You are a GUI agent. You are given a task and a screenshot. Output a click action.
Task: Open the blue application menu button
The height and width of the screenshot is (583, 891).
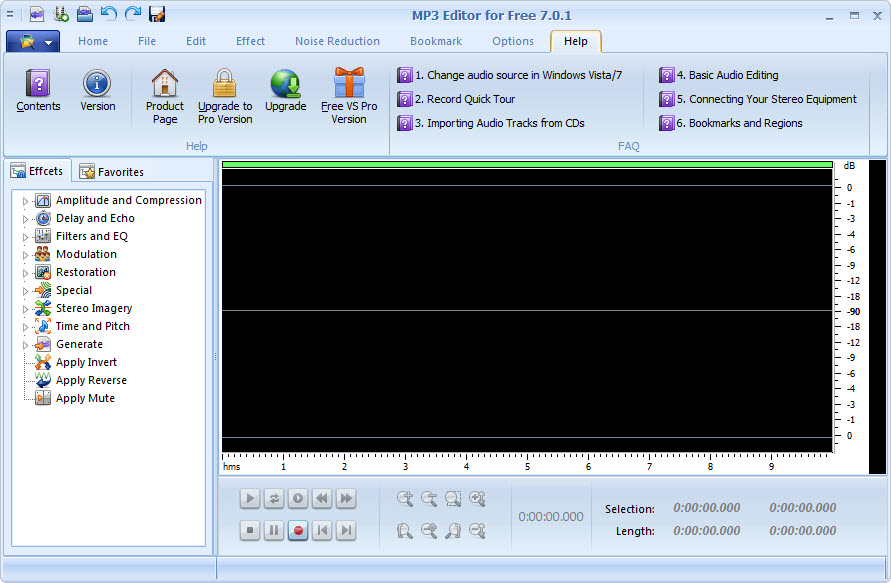click(33, 41)
